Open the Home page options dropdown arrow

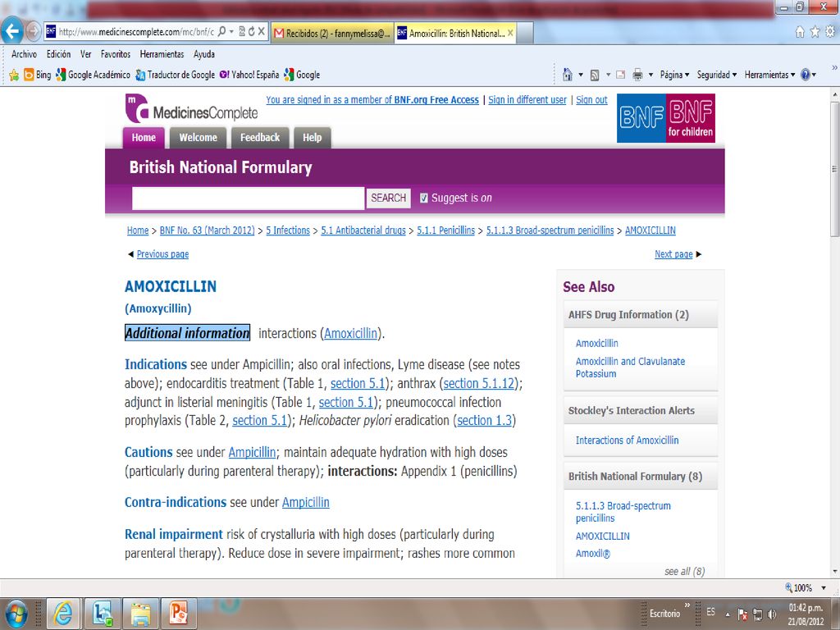(x=581, y=75)
